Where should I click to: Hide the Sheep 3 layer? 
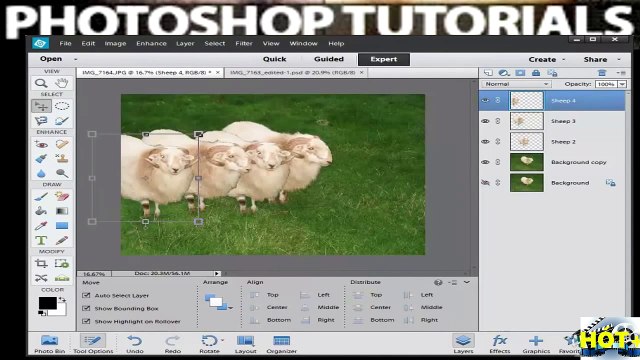485,121
